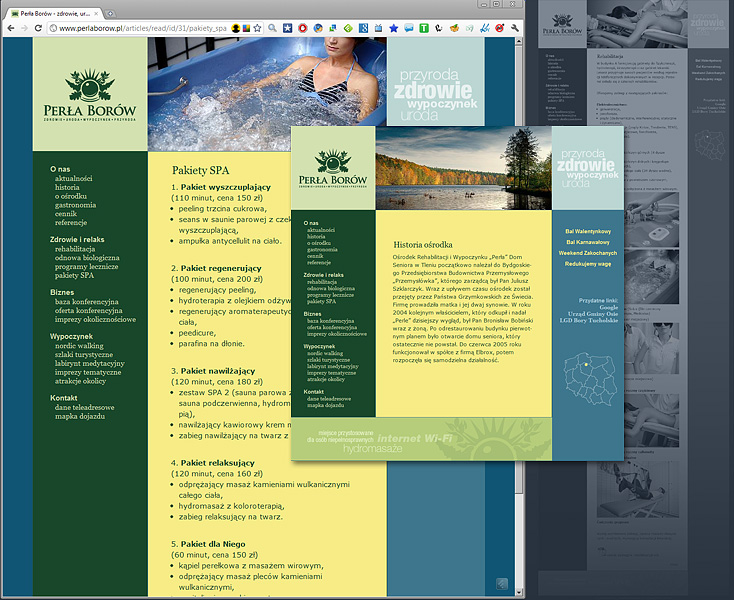Open 'atrakcje okolicy' in browser sidebar
Image resolution: width=734 pixels, height=600 pixels.
tap(80, 381)
